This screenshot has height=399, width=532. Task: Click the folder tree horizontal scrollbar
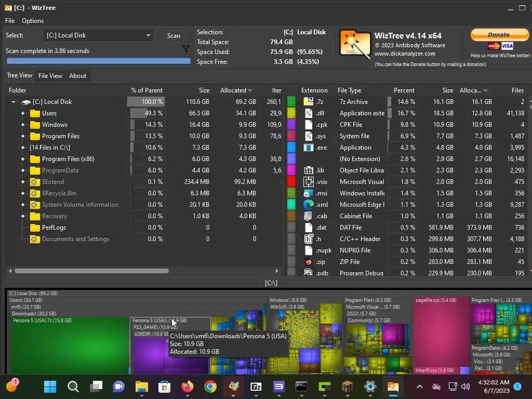coord(91,271)
